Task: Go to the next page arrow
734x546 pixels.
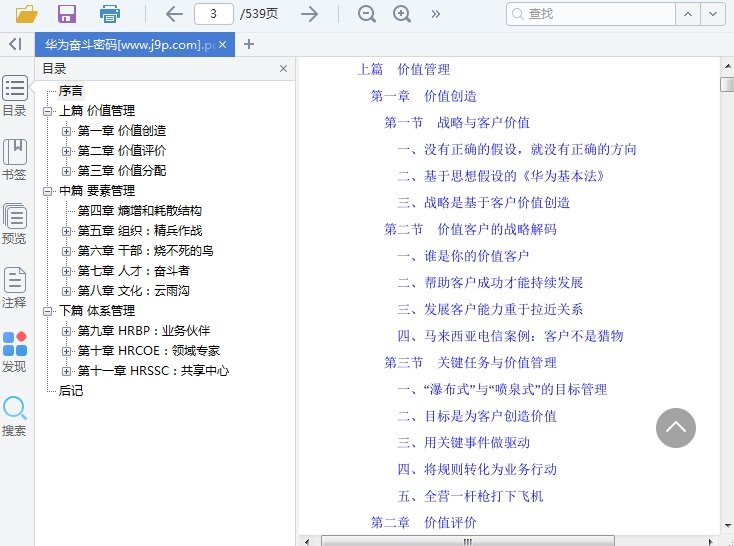Action: [309, 14]
